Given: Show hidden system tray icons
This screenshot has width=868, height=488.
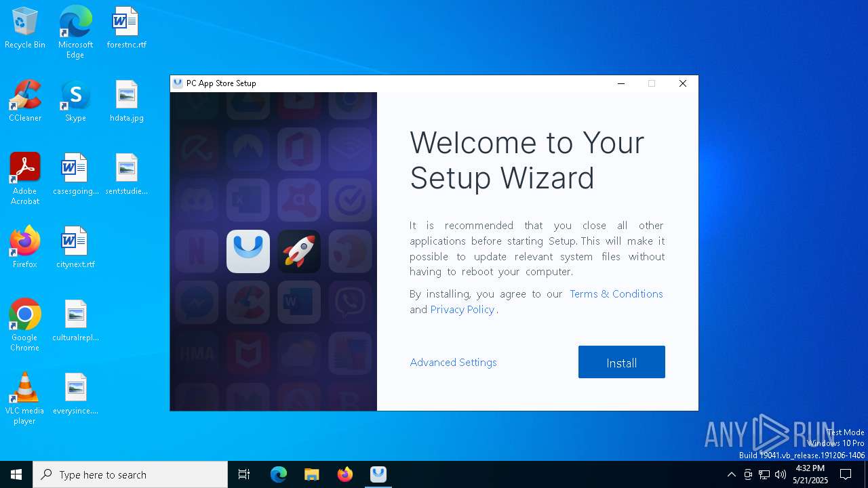Looking at the screenshot, I should point(731,474).
